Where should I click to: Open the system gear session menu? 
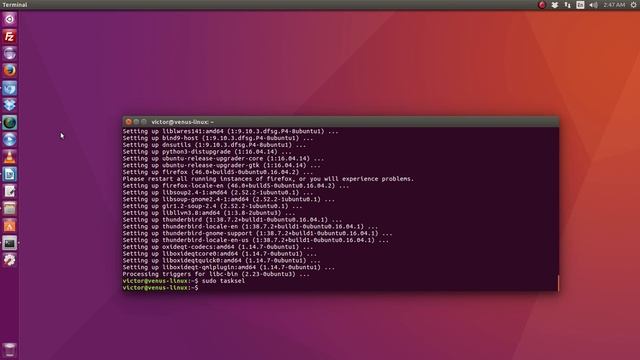pyautogui.click(x=633, y=5)
